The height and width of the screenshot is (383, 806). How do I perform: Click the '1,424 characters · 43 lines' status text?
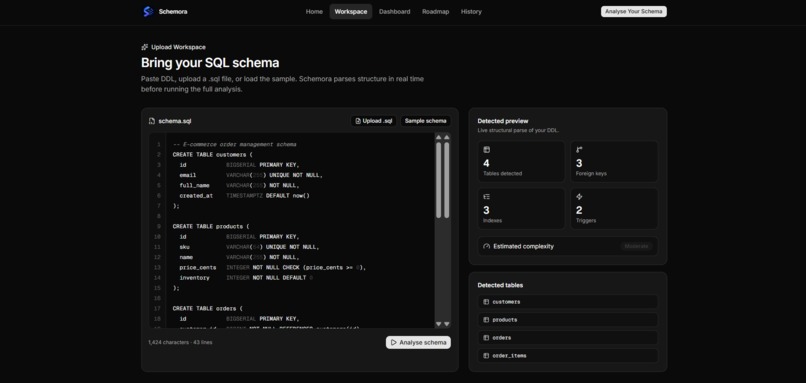180,342
